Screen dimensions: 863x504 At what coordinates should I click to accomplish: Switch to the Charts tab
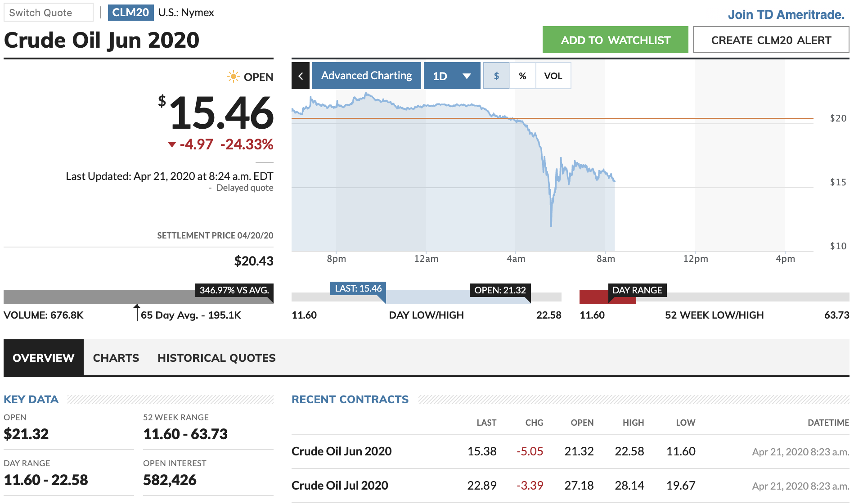tap(116, 358)
